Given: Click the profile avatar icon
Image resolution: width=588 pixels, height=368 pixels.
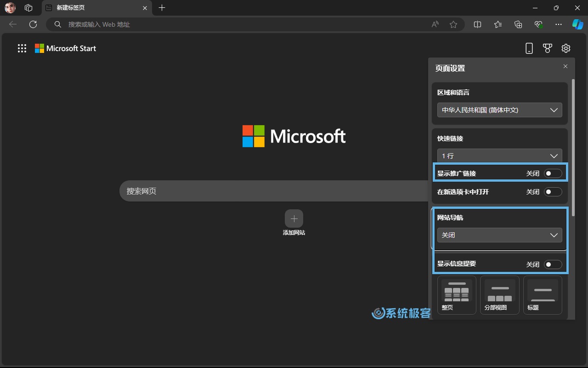Looking at the screenshot, I should click(x=10, y=8).
